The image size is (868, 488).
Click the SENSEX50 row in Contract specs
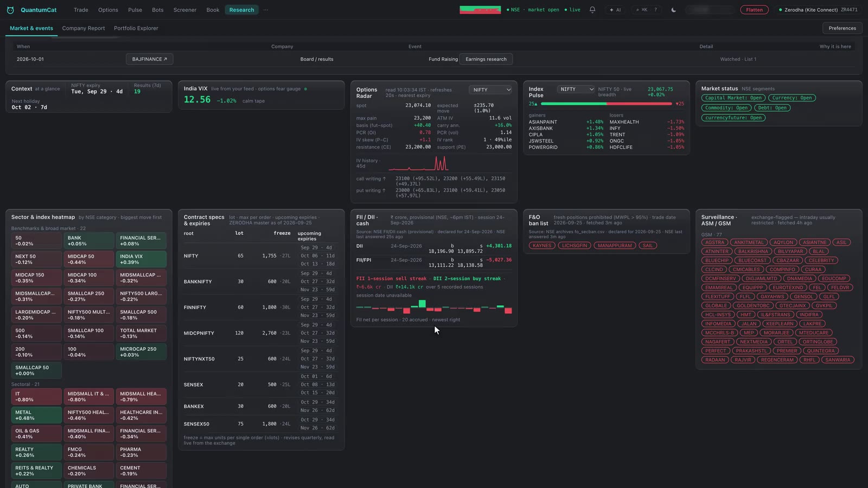pos(260,424)
